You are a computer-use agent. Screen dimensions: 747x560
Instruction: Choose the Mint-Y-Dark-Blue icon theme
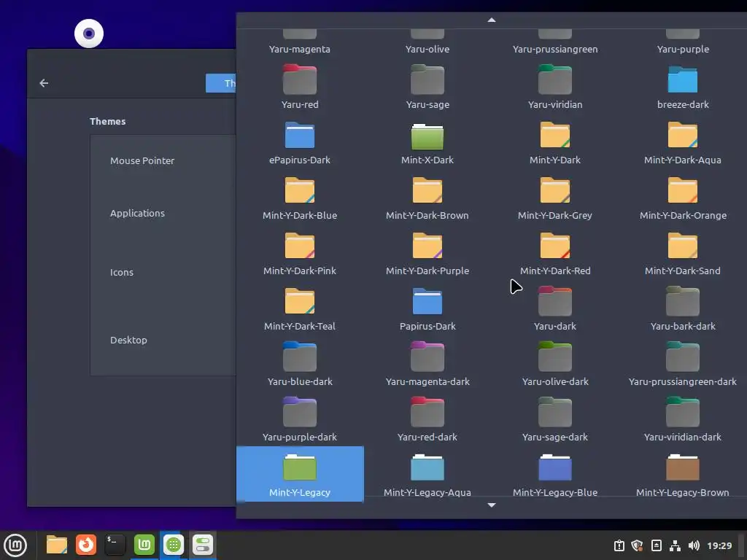tap(300, 197)
